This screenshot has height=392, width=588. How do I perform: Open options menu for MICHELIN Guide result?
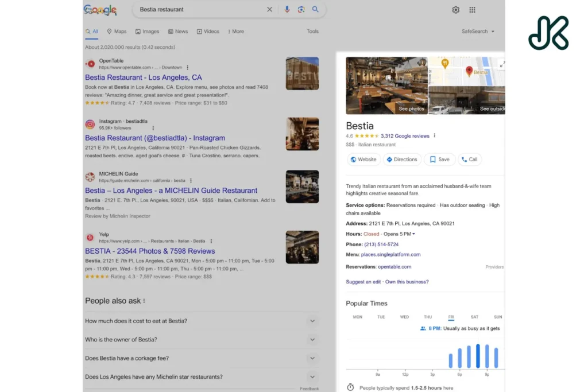point(191,180)
